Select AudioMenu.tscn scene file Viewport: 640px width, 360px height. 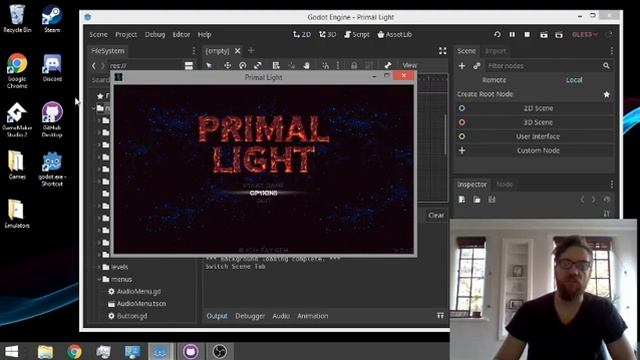[141, 304]
